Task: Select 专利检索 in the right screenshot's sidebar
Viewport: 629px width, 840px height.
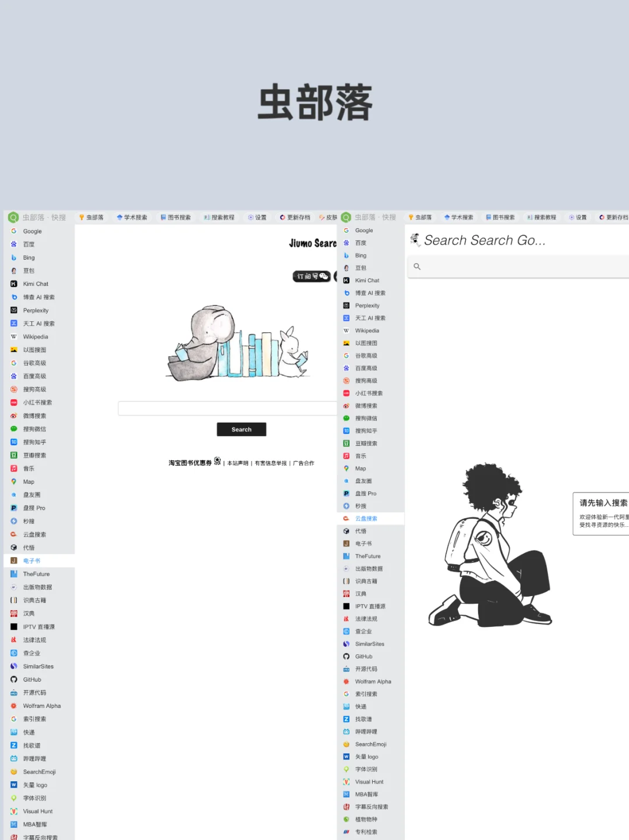Action: (370, 832)
